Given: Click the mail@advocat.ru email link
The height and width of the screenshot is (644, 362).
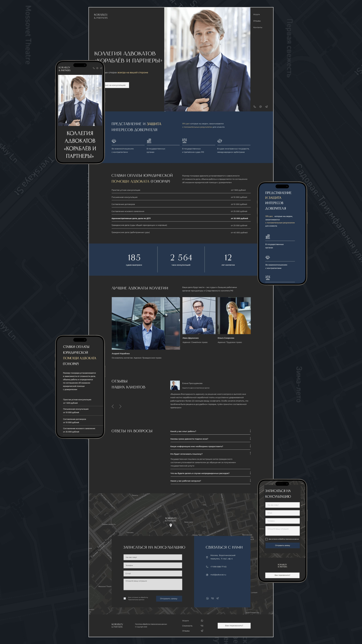Looking at the screenshot, I should tap(218, 575).
